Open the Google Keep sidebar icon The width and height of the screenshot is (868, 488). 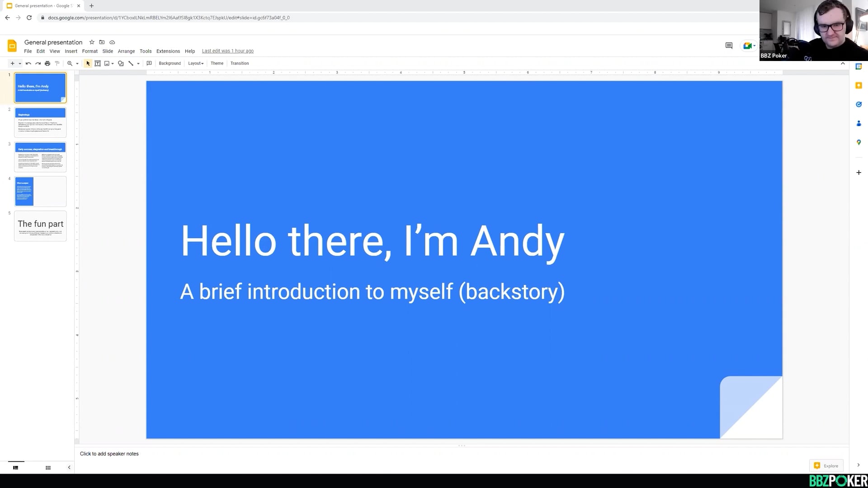point(859,85)
